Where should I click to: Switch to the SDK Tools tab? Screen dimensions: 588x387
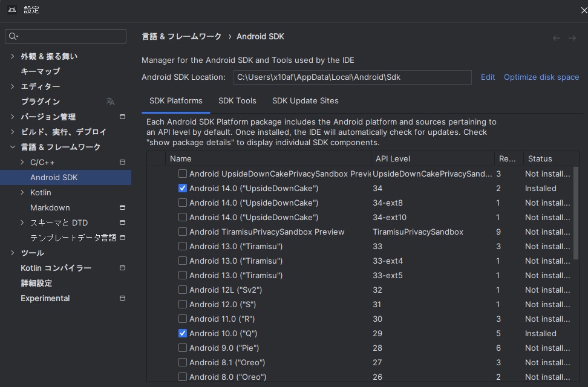pos(237,101)
